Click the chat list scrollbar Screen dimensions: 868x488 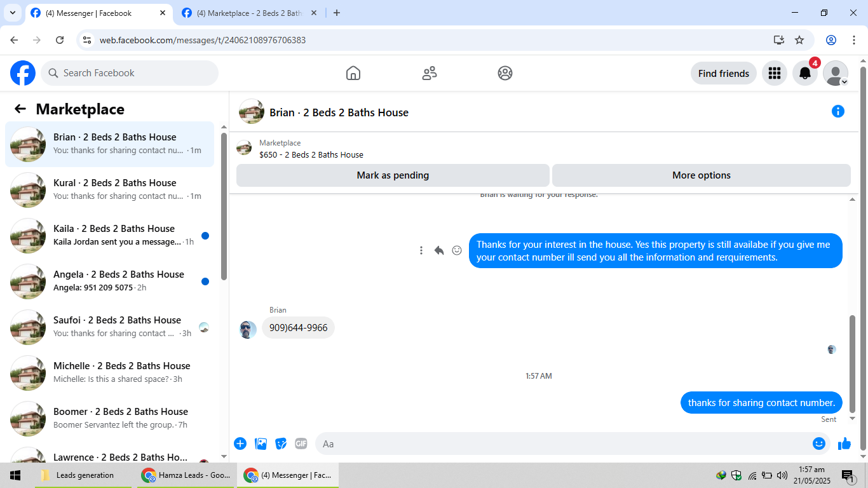[x=224, y=206]
